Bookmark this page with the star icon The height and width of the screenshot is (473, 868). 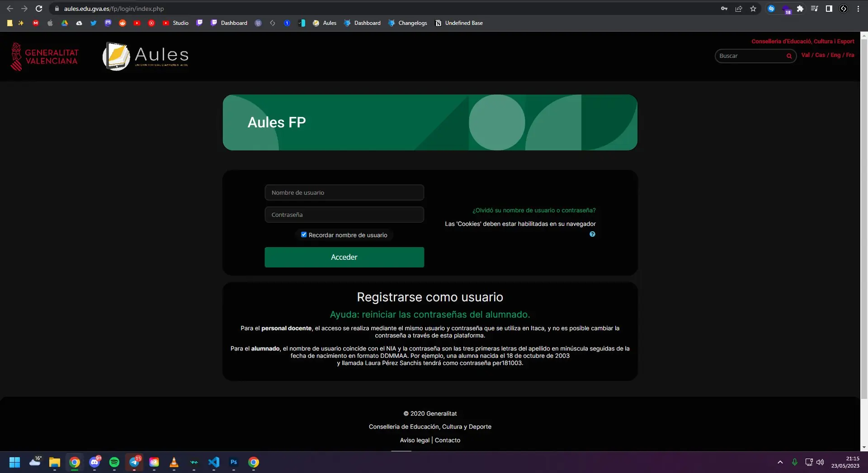tap(753, 9)
